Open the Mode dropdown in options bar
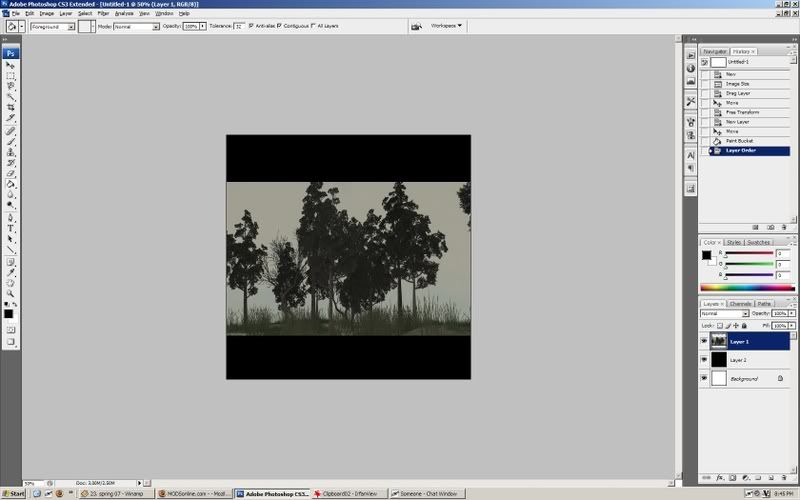Image resolution: width=800 pixels, height=500 pixels. click(x=137, y=26)
